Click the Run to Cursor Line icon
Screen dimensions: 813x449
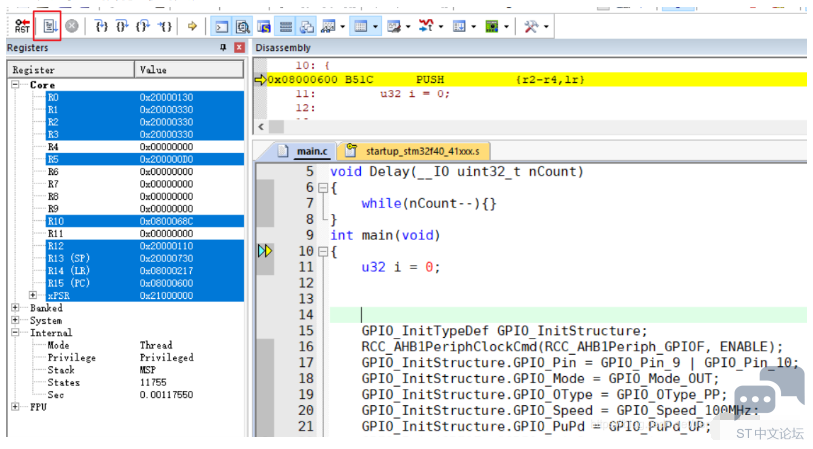tap(165, 26)
